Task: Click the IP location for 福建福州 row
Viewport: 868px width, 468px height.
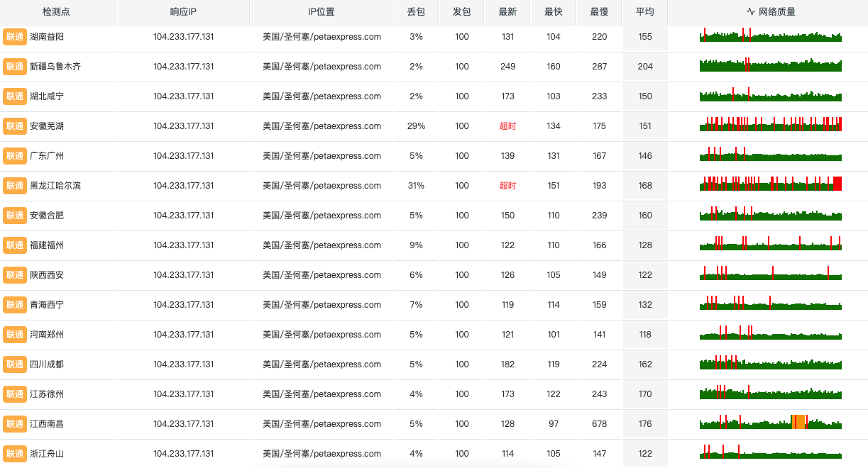Action: (322, 245)
